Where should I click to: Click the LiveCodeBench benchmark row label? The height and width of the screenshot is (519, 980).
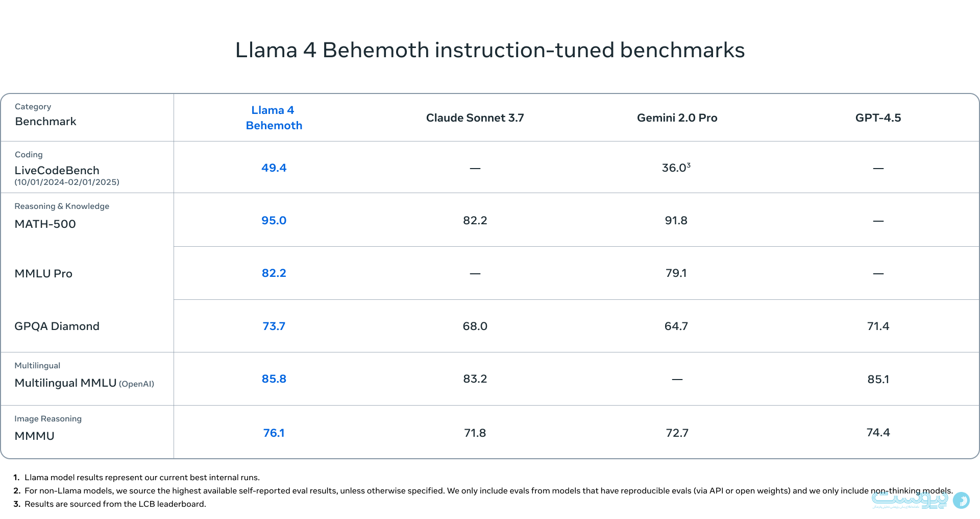[x=57, y=171]
